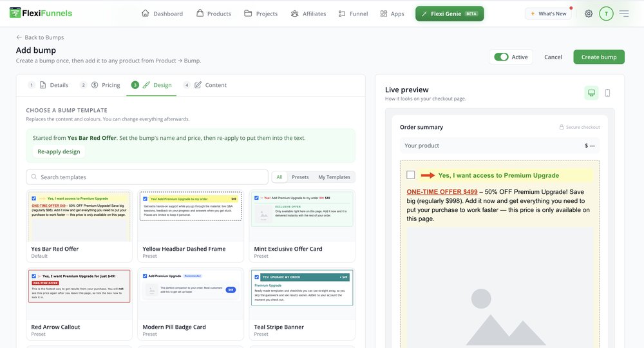644x348 pixels.
Task: Click the Secure checkout lock icon
Action: point(562,128)
